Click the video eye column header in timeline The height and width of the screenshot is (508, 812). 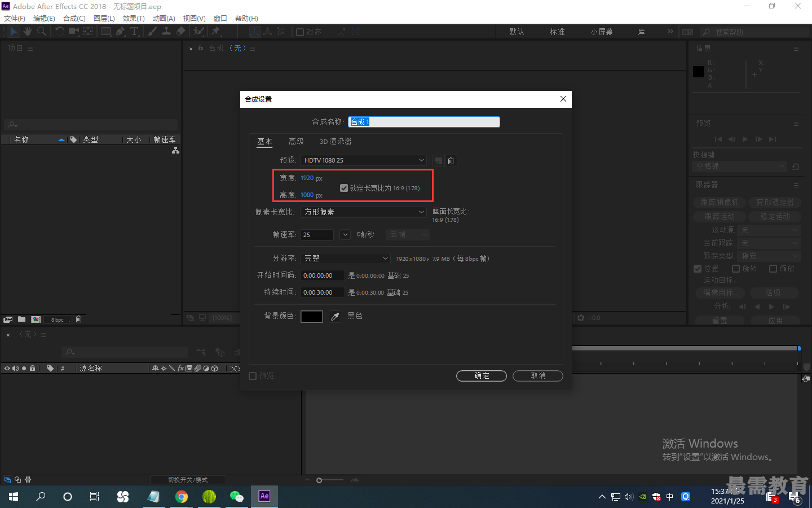click(7, 369)
